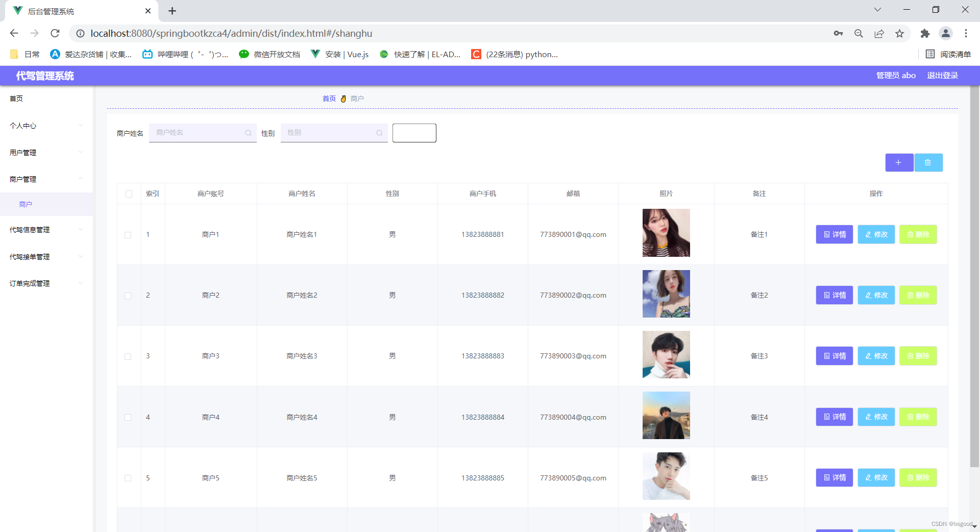This screenshot has height=532, width=980.
Task: Check the row 商户4 checkbox
Action: point(128,417)
